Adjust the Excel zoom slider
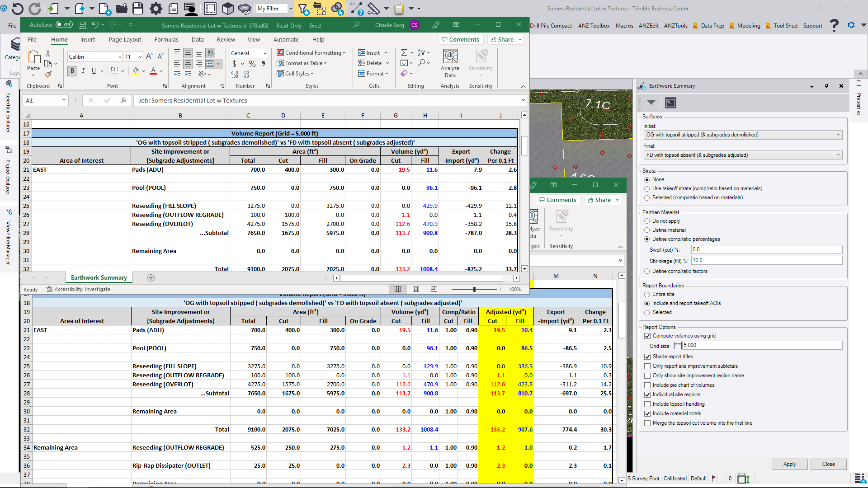868x488 pixels. pos(474,289)
